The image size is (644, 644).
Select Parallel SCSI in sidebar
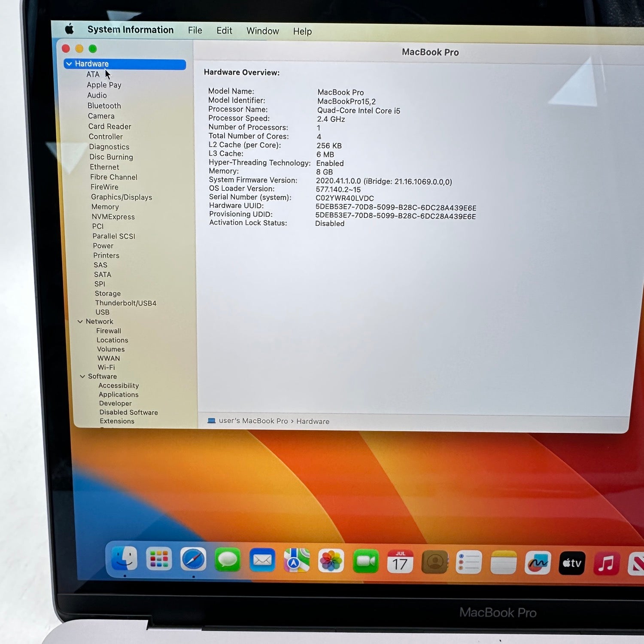pyautogui.click(x=114, y=236)
